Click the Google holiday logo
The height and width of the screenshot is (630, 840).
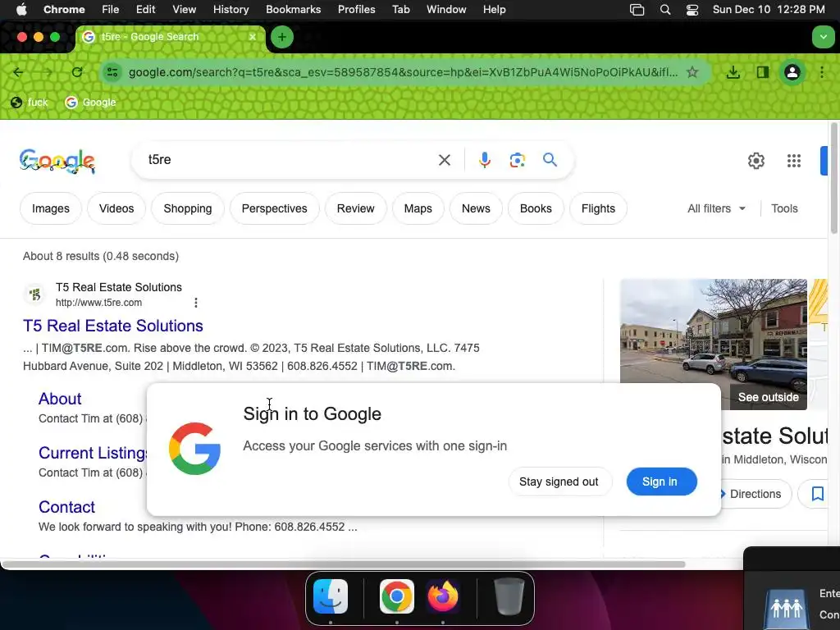(x=57, y=162)
